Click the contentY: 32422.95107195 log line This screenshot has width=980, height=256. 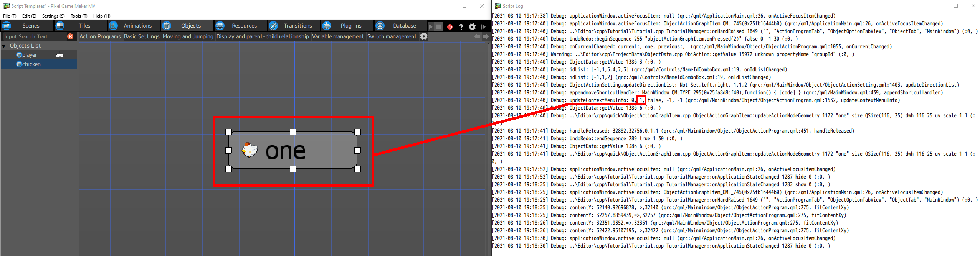(670, 230)
